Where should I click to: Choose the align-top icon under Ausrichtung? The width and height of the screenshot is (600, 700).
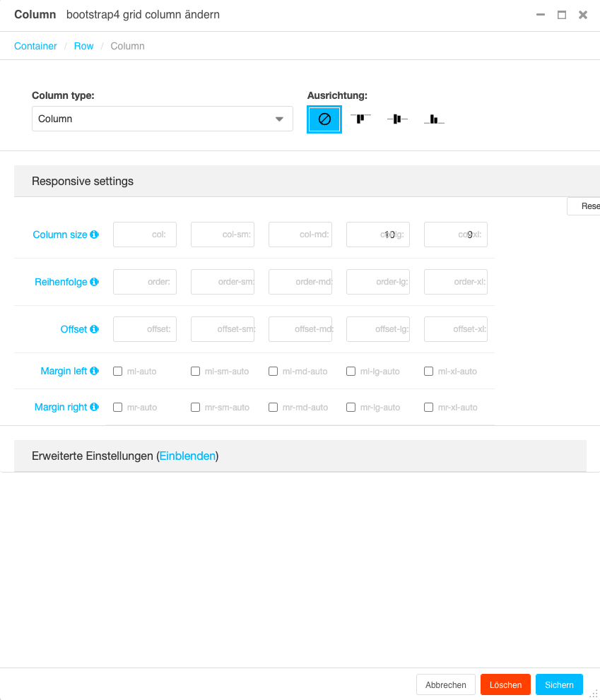tap(360, 119)
